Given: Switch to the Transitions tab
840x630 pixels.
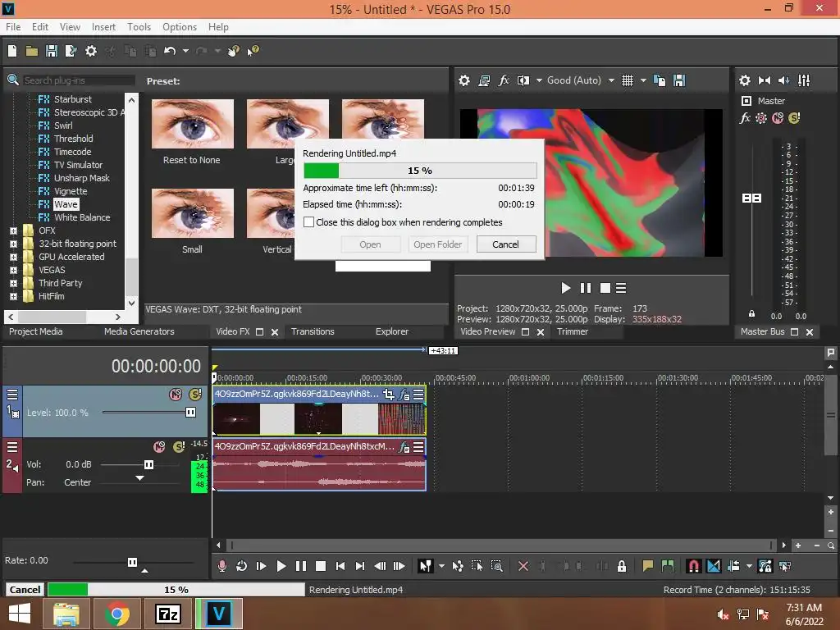Looking at the screenshot, I should [313, 331].
